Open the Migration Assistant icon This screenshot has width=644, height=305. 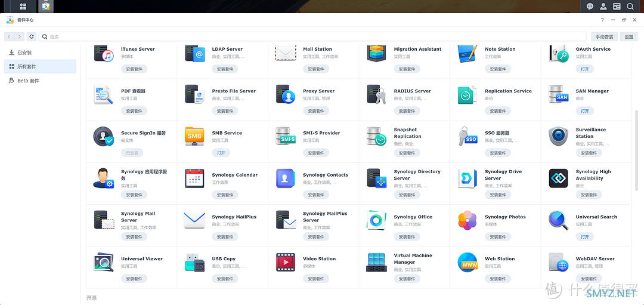pos(377,53)
